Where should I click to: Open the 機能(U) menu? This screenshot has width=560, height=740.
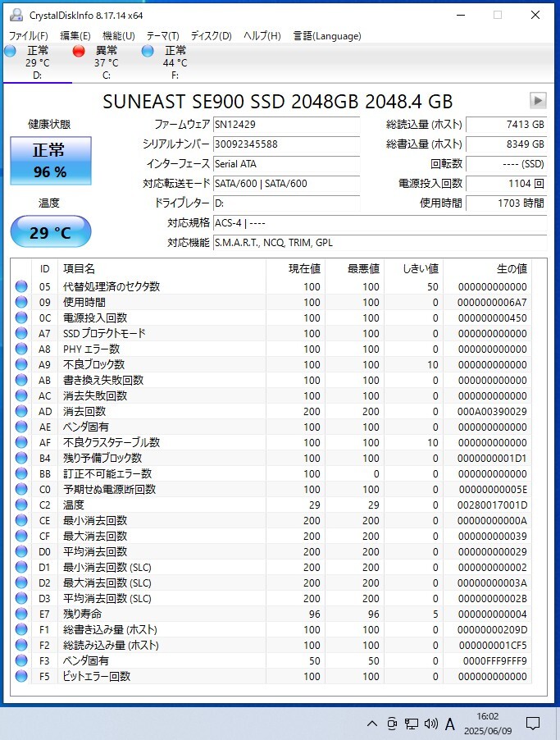118,36
